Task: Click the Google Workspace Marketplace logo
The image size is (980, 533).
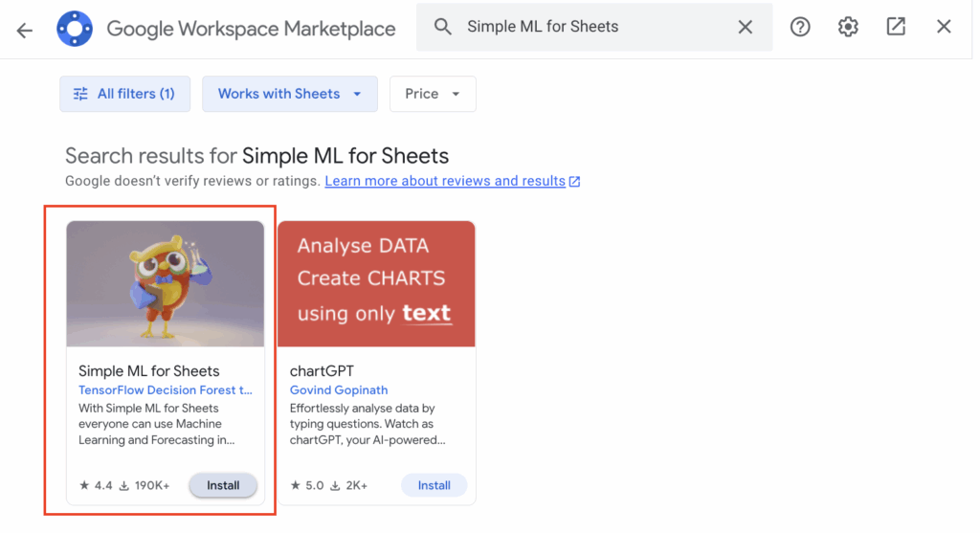Action: coord(74,29)
